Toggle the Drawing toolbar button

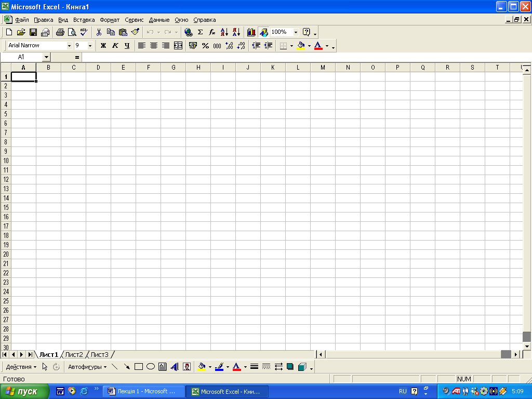(x=263, y=32)
